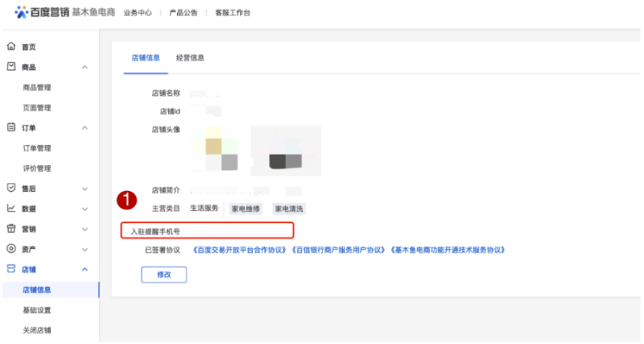
Task: Open 商品管理 in sidebar
Action: (37, 87)
